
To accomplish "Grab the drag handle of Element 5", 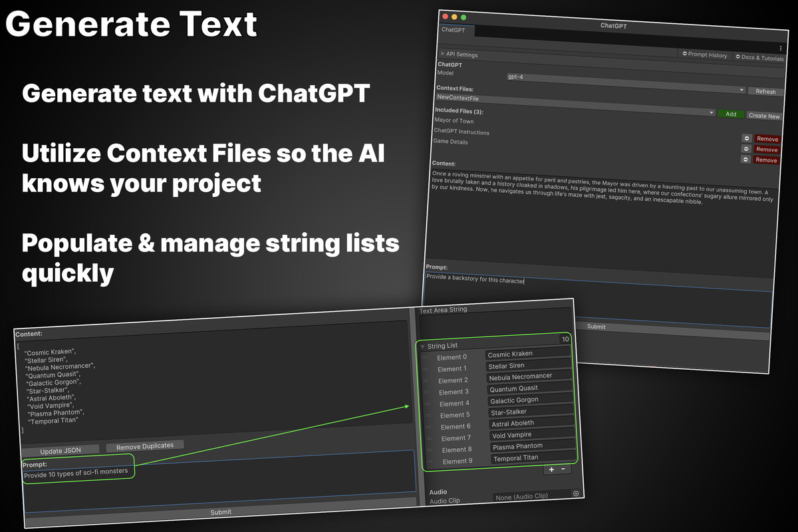I will click(428, 415).
